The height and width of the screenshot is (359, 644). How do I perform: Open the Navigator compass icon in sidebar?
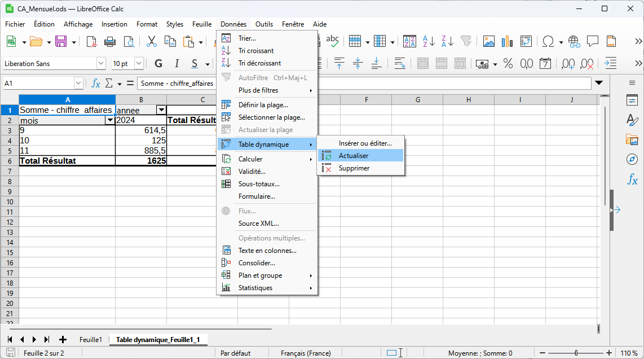click(632, 159)
